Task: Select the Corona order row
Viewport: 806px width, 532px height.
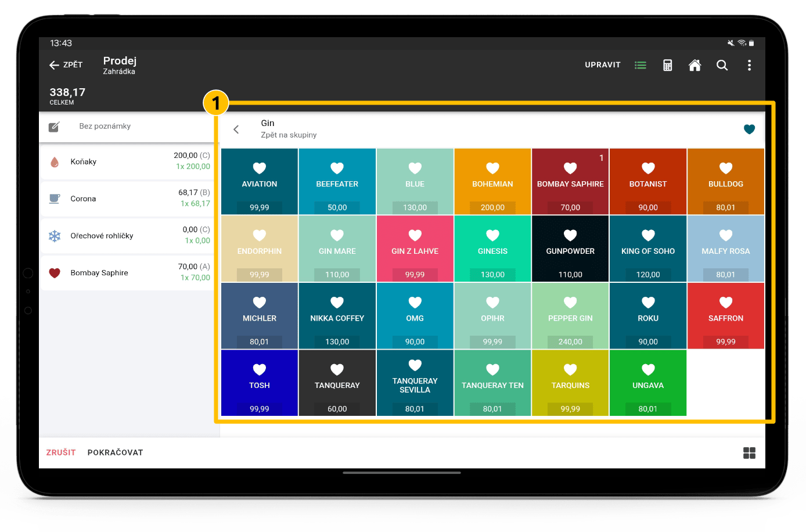Action: pyautogui.click(x=128, y=198)
